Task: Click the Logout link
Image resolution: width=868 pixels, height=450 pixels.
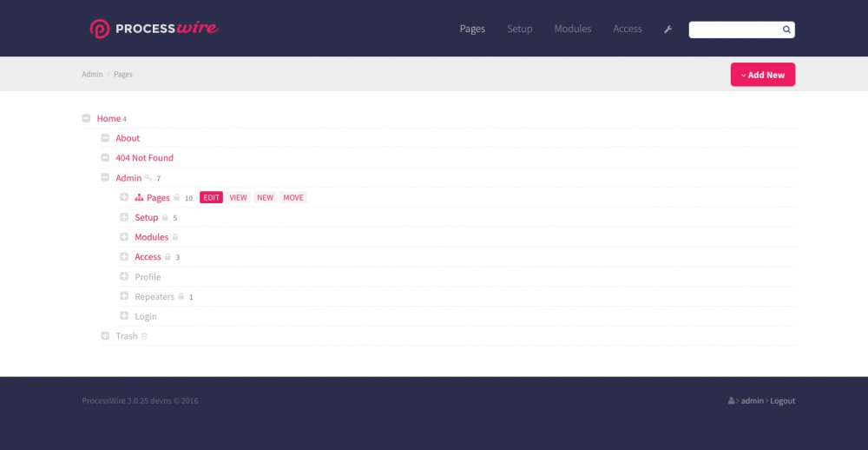Action: (782, 401)
